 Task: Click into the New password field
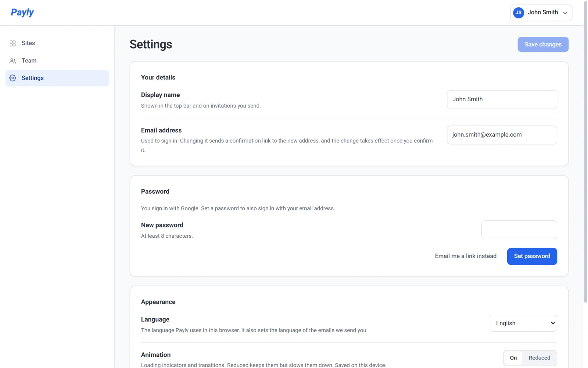coord(519,230)
